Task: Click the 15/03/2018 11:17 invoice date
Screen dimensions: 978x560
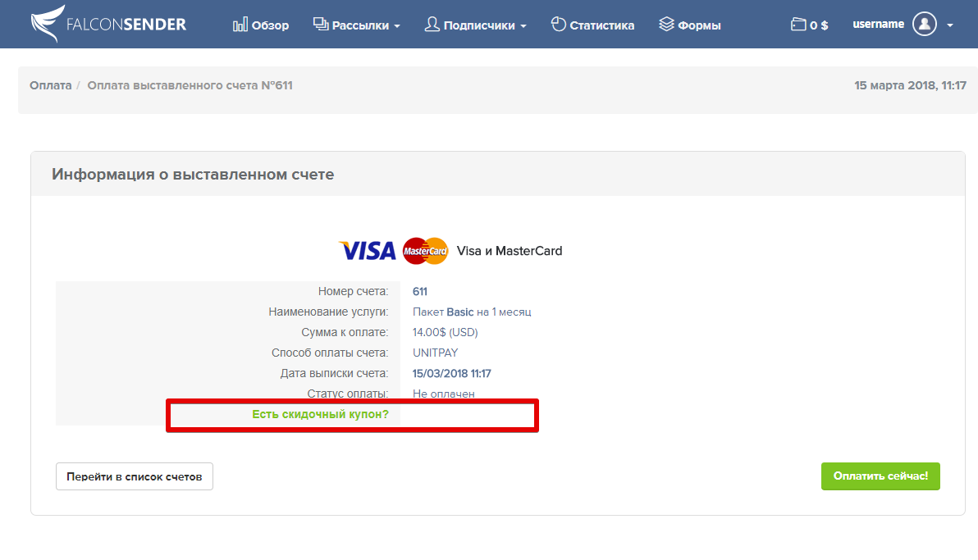Action: [451, 374]
